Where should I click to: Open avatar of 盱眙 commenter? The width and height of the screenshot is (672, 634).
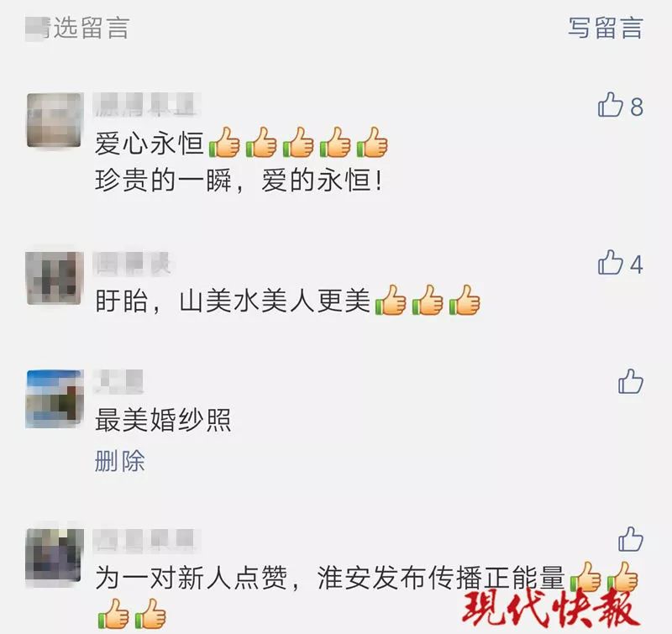click(54, 278)
